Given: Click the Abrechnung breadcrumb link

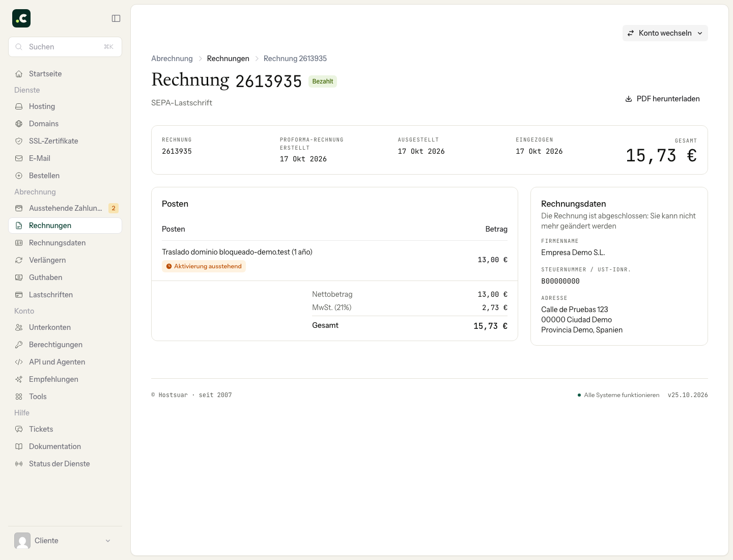Looking at the screenshot, I should pyautogui.click(x=172, y=59).
